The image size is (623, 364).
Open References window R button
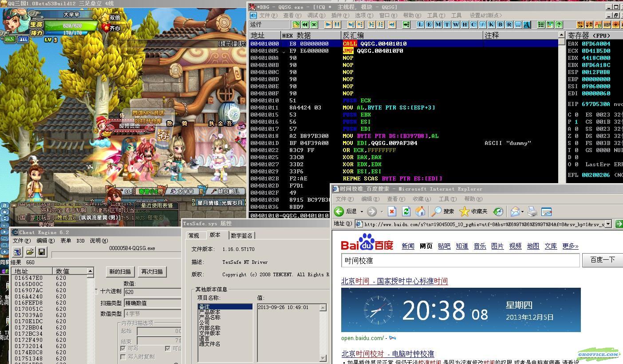(509, 24)
